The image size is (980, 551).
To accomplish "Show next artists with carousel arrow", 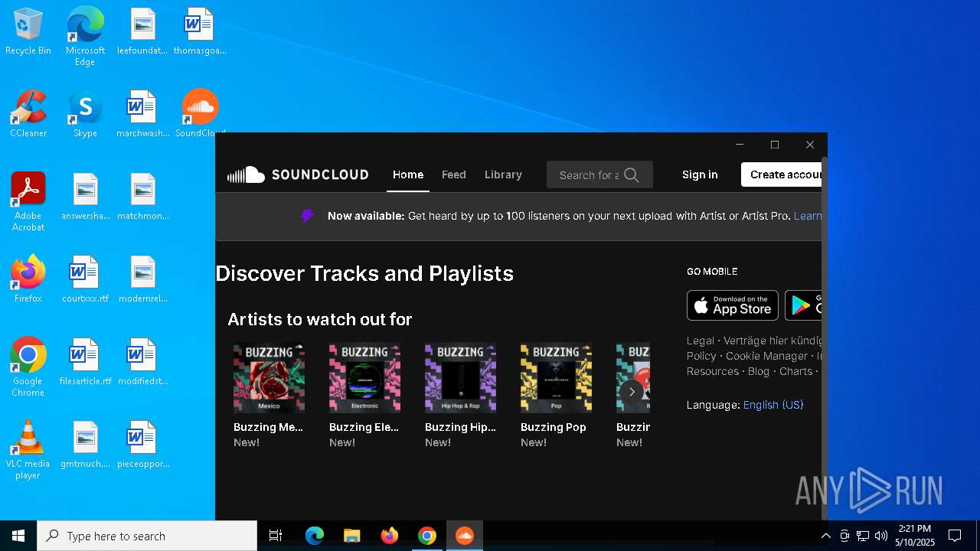I will [632, 391].
